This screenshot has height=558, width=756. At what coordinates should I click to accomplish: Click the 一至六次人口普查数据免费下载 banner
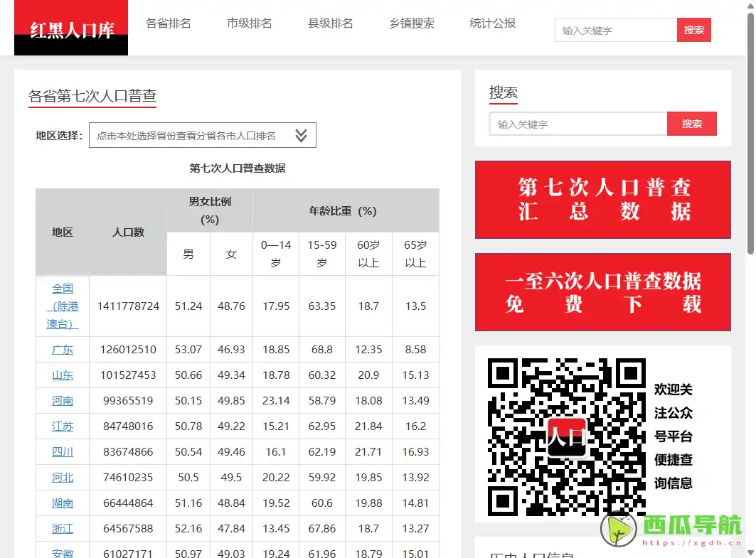pyautogui.click(x=602, y=292)
